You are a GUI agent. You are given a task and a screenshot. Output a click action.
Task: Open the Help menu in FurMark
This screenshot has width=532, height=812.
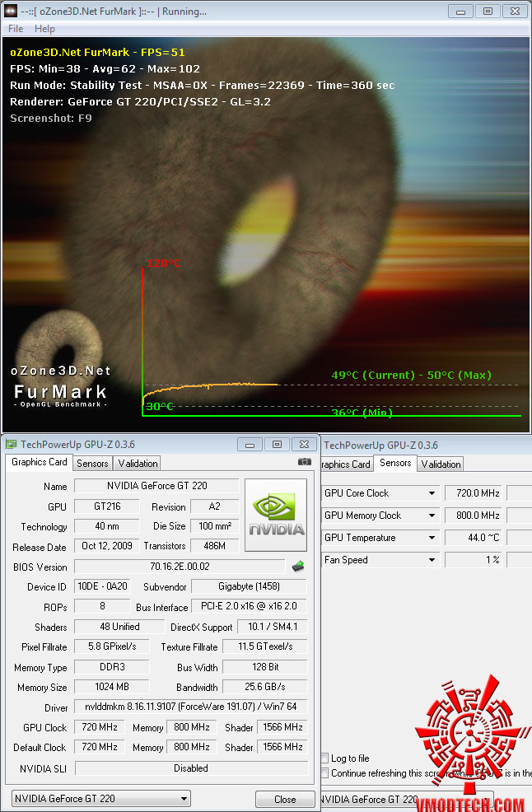click(x=44, y=29)
